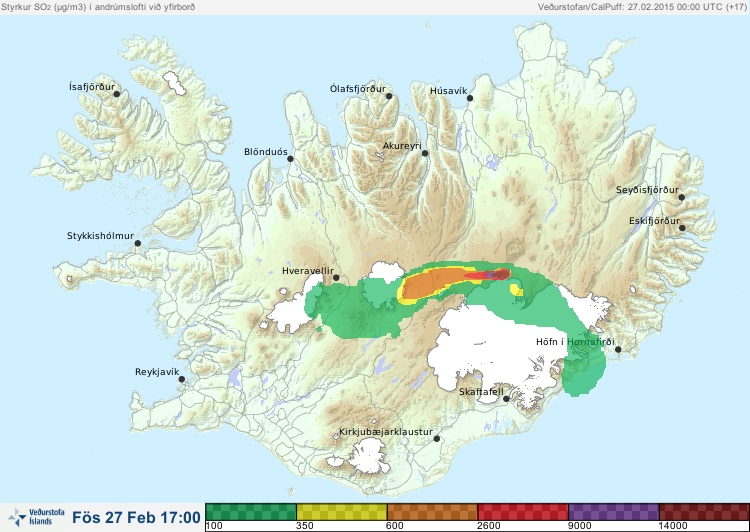Click the 'Kirkjubæjarklaustur' map label
Image resolution: width=750 pixels, height=532 pixels.
coord(386,432)
